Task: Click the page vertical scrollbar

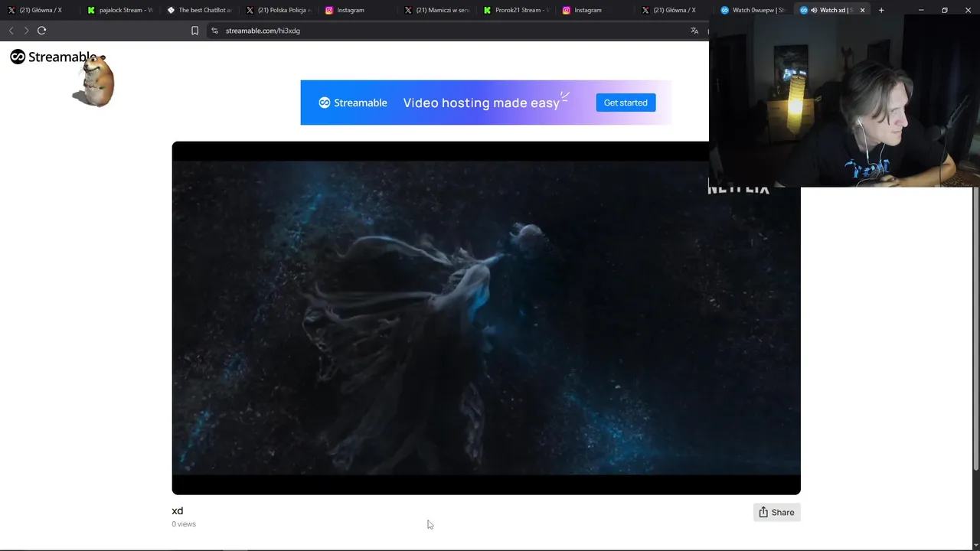Action: tap(975, 329)
